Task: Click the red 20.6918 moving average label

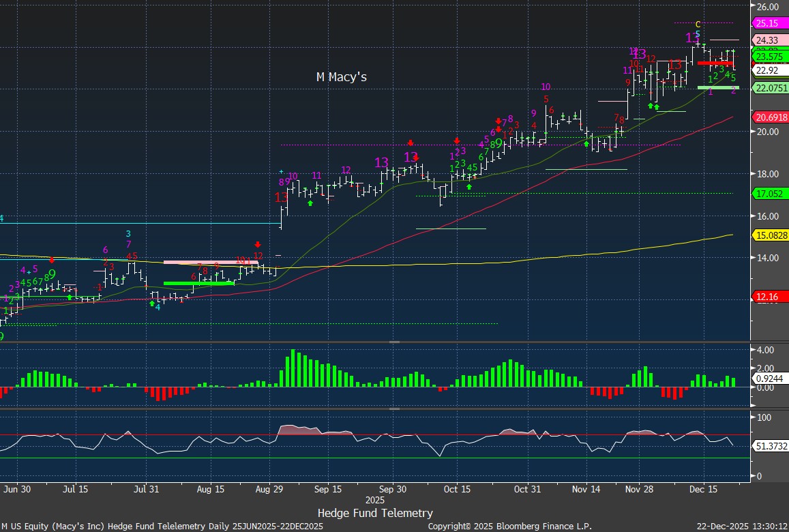Action: [770, 117]
